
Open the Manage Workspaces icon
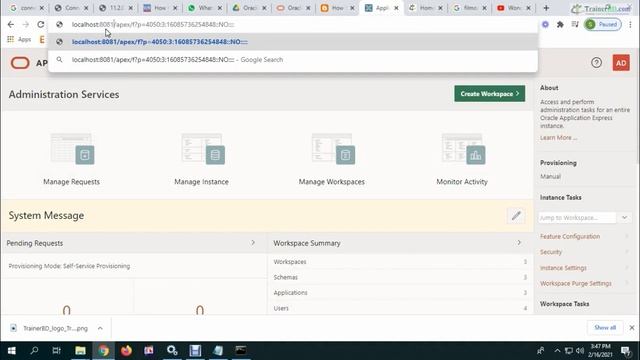[x=333, y=149]
